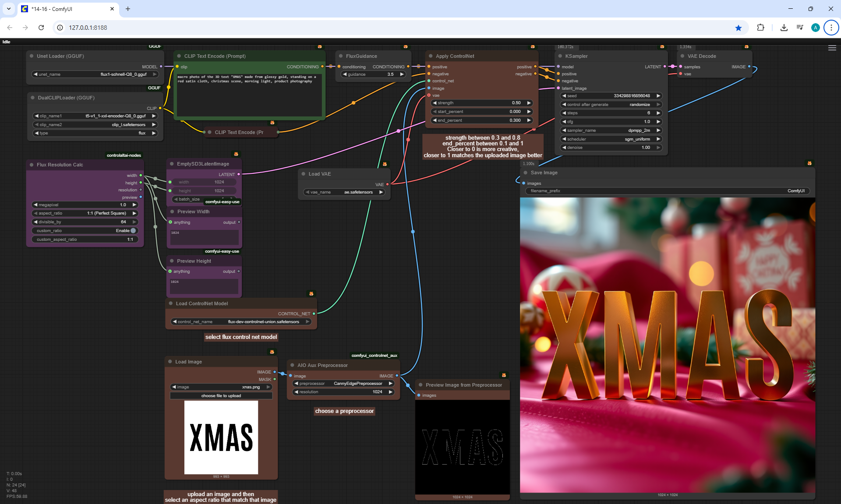Image resolution: width=841 pixels, height=504 pixels.
Task: Click the bookmark star icon in address bar
Action: (x=739, y=28)
